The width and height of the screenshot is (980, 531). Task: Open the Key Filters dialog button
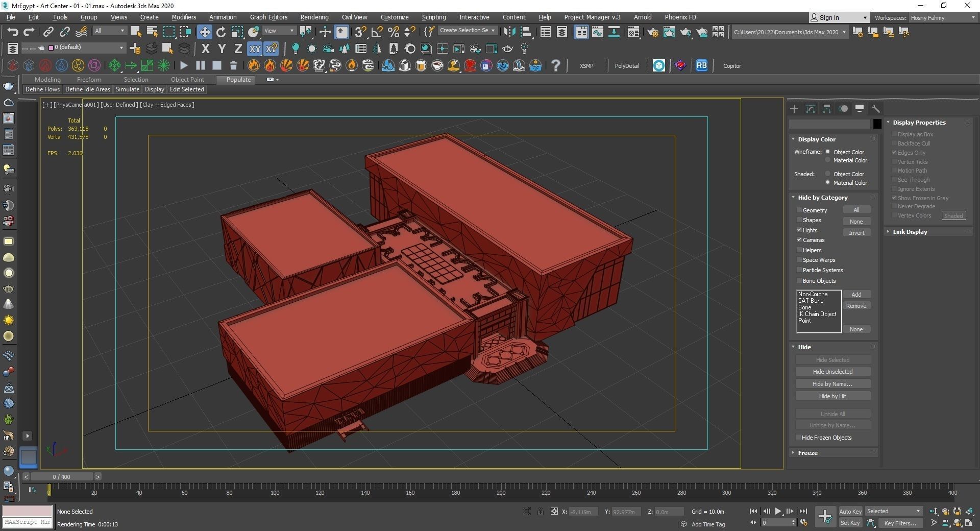coord(900,523)
